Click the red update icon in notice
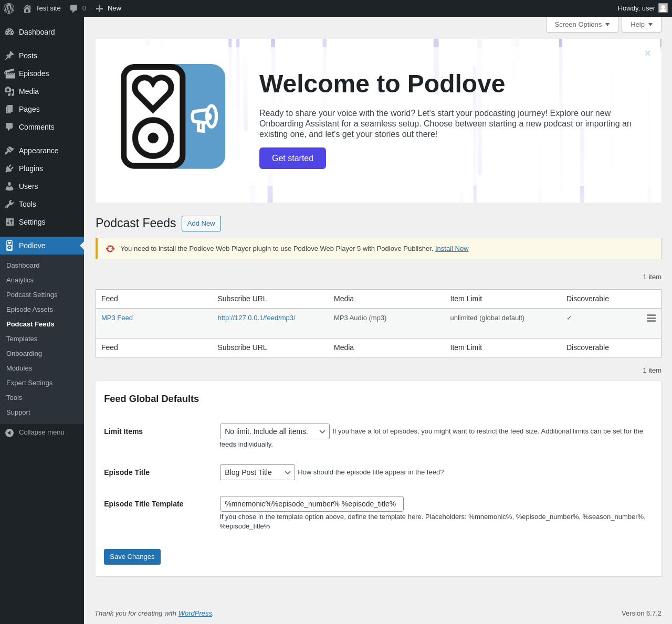Viewport: 672px width, 624px height. point(110,249)
